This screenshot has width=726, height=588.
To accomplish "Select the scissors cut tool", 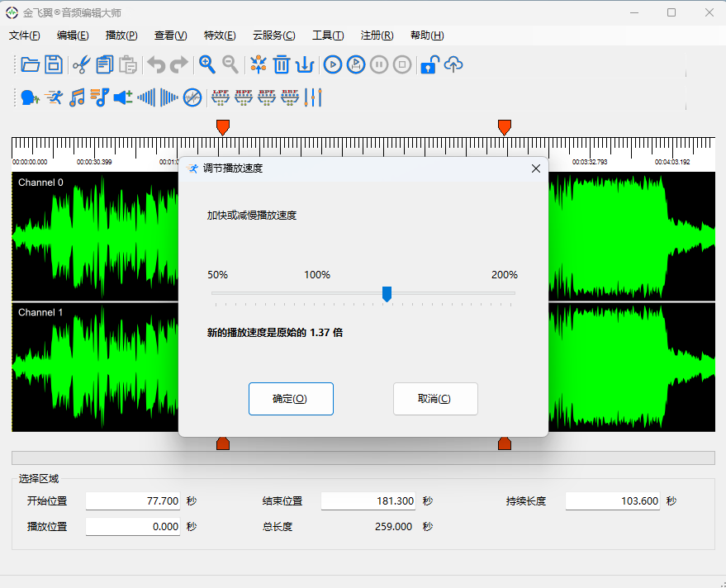I will pos(81,64).
